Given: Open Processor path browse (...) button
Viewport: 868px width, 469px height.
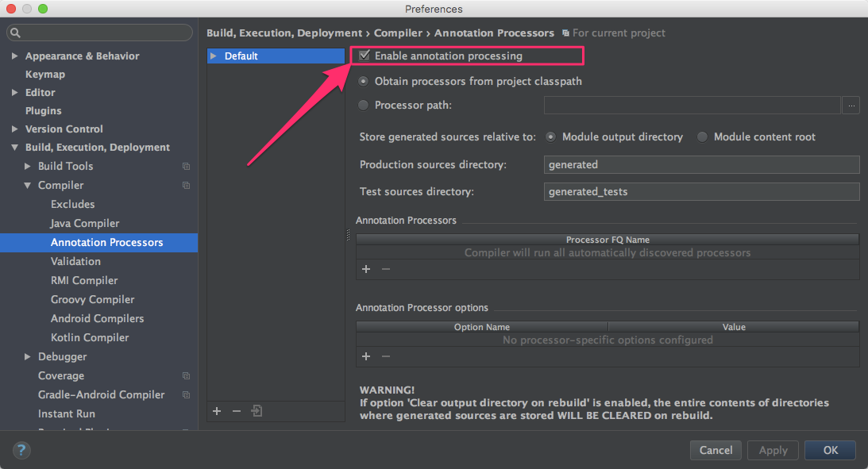Looking at the screenshot, I should [851, 105].
